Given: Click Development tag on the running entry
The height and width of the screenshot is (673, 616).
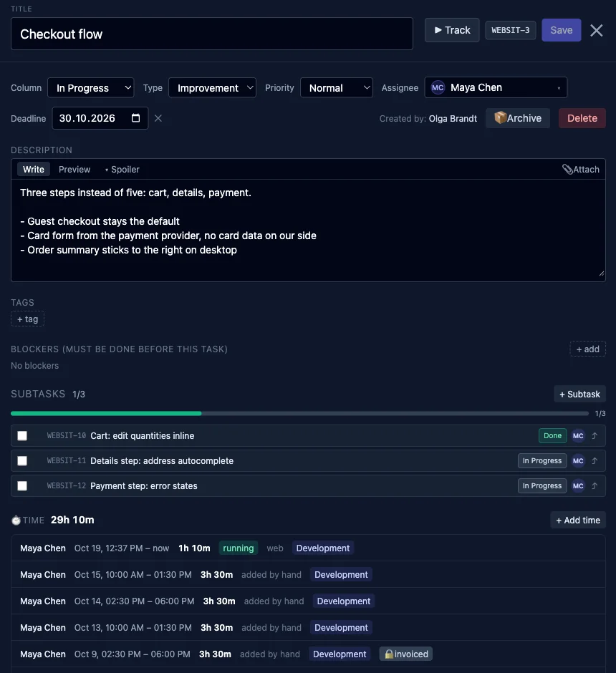Looking at the screenshot, I should [323, 548].
